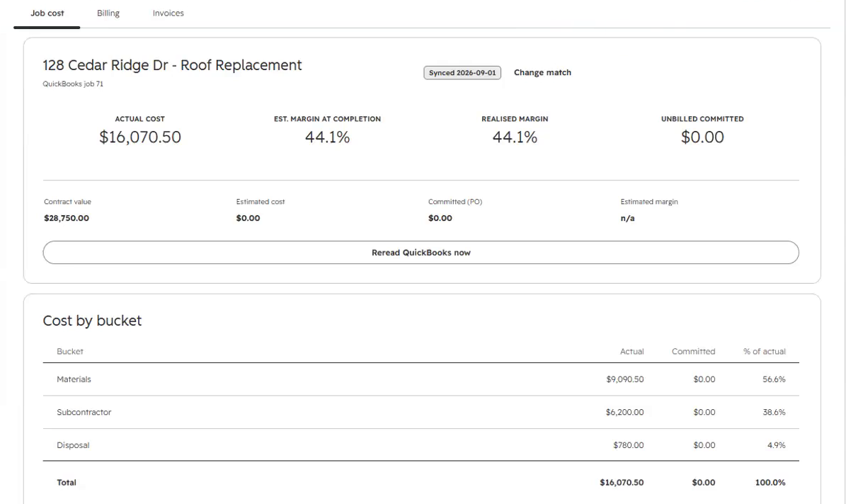The height and width of the screenshot is (504, 846).
Task: Click the $16,070.50 actual cost figure in the summary card
Action: 139,137
